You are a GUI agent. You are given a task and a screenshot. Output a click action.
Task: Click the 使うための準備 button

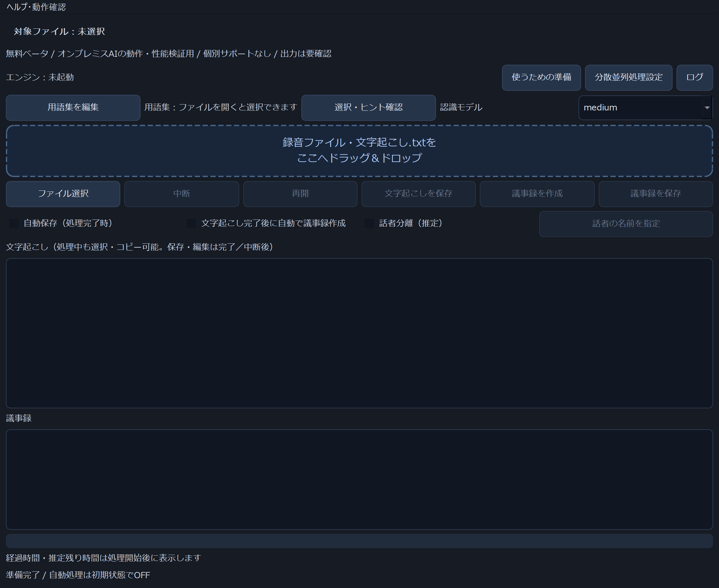tap(541, 77)
